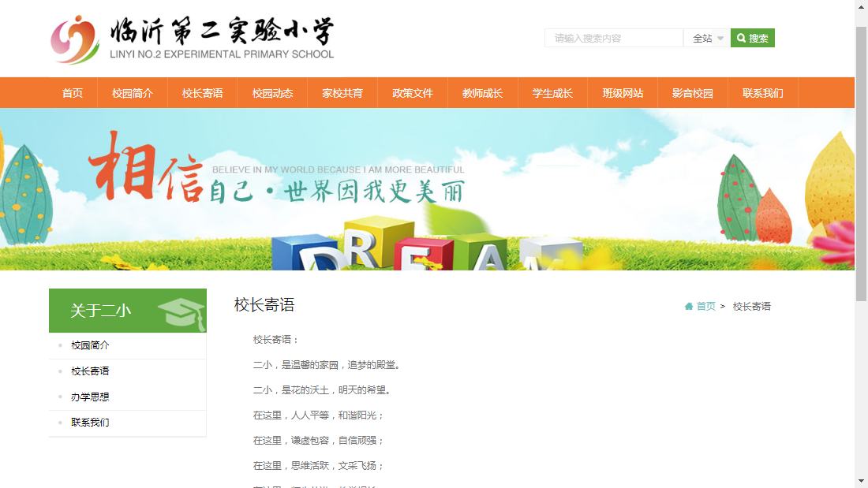Click the 搜索 button
868x488 pixels.
752,37
